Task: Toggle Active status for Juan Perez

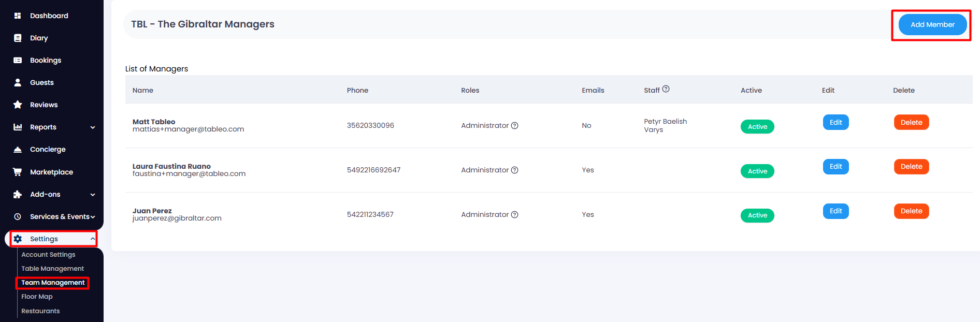Action: click(757, 215)
